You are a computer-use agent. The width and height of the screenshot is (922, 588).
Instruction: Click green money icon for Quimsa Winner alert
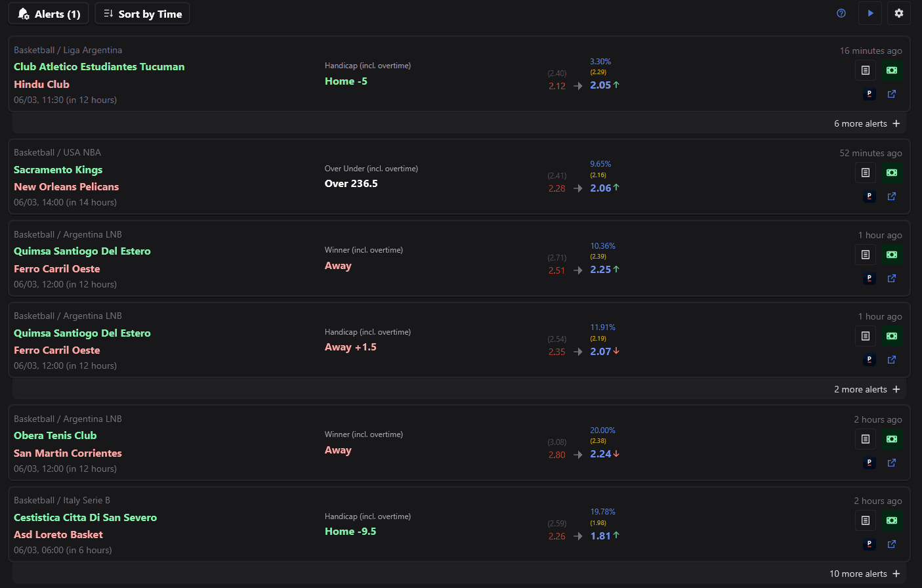coord(892,255)
